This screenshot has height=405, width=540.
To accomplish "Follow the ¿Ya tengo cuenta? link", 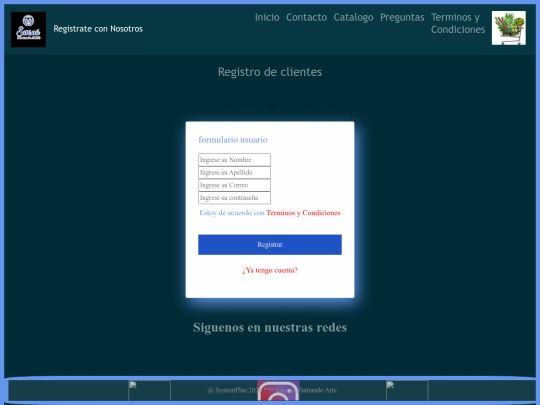I will tap(270, 270).
